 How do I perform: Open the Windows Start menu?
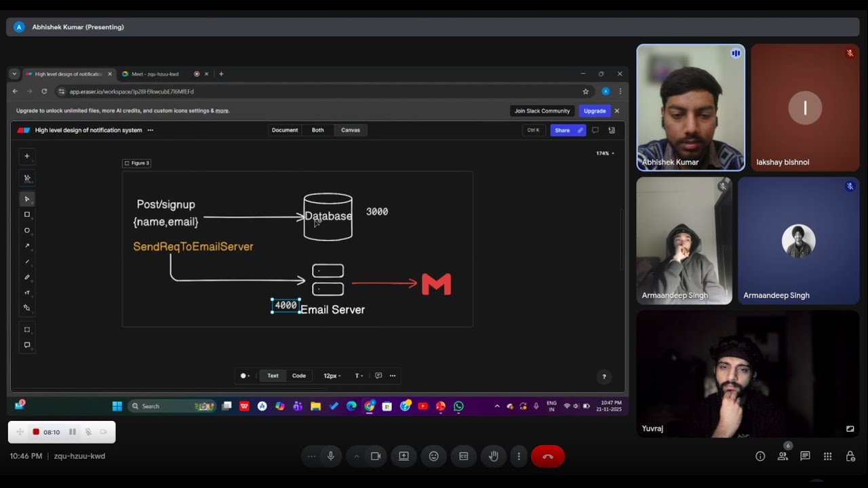(x=117, y=406)
